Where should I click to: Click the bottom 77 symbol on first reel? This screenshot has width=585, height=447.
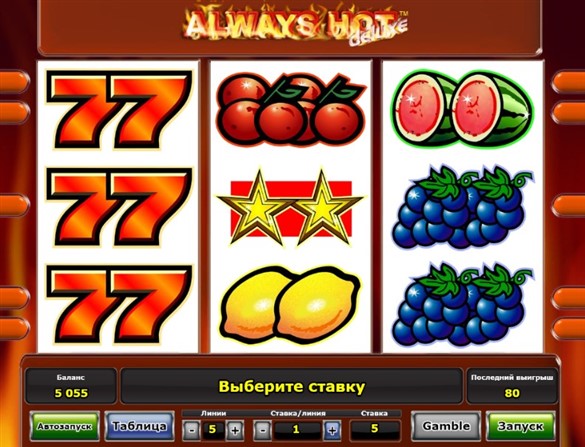119,304
